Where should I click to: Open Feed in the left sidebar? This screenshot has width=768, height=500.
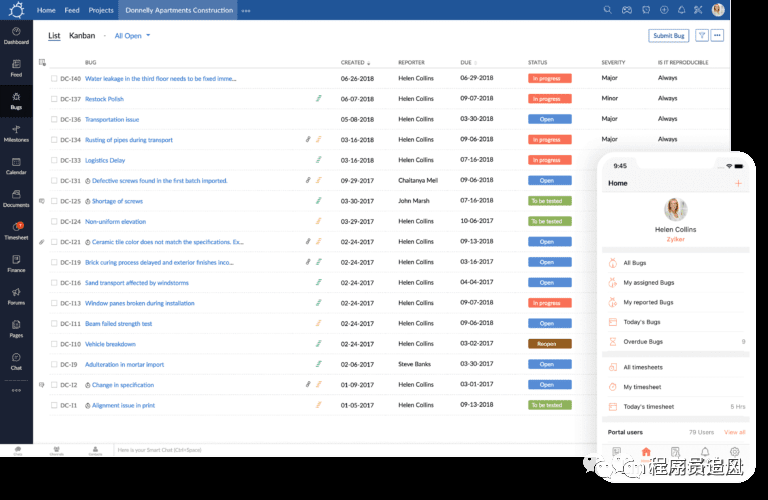click(x=16, y=69)
